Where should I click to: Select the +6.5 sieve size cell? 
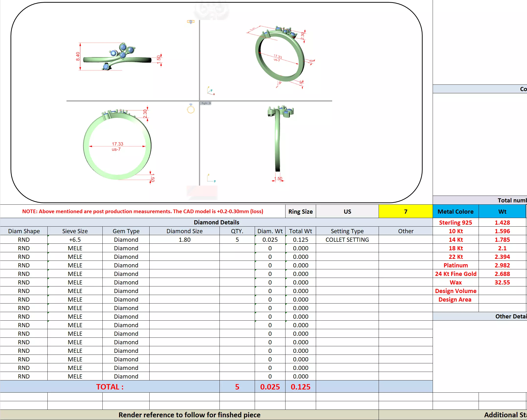[x=75, y=240]
